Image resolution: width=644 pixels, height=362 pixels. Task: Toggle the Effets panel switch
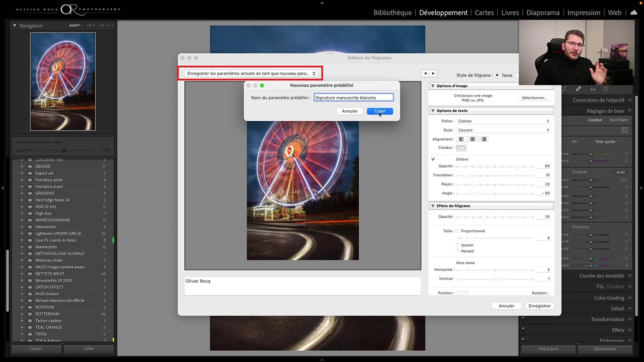(523, 329)
